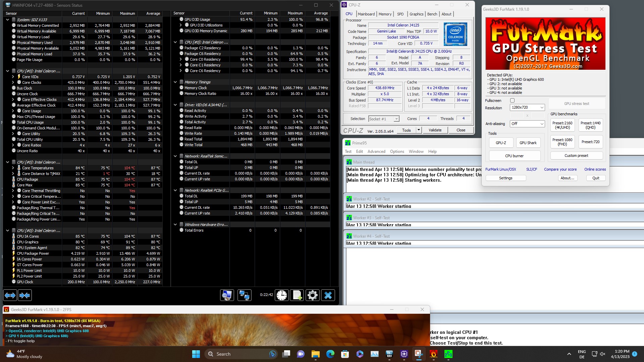Click the Bing icon in search box
This screenshot has height=362, width=644.
[x=272, y=354]
